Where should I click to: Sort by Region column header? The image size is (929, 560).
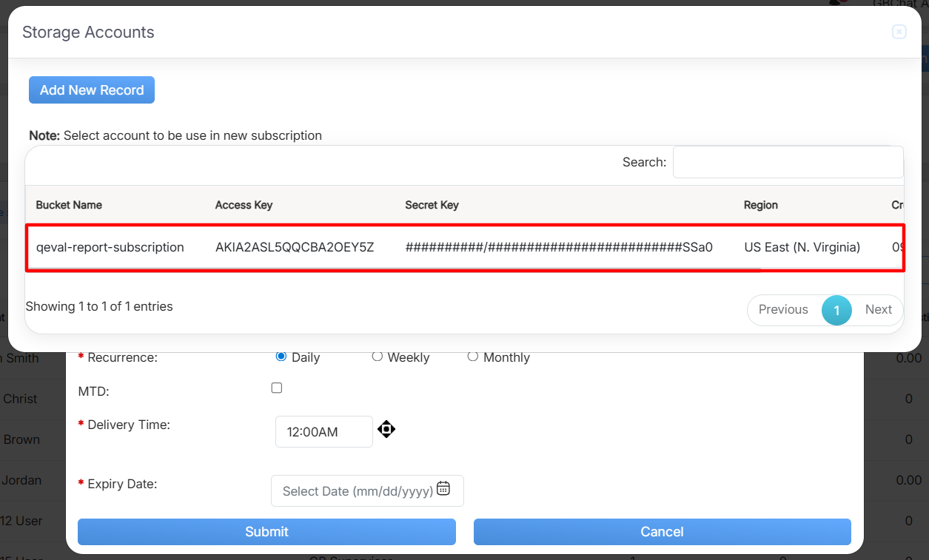pyautogui.click(x=760, y=205)
